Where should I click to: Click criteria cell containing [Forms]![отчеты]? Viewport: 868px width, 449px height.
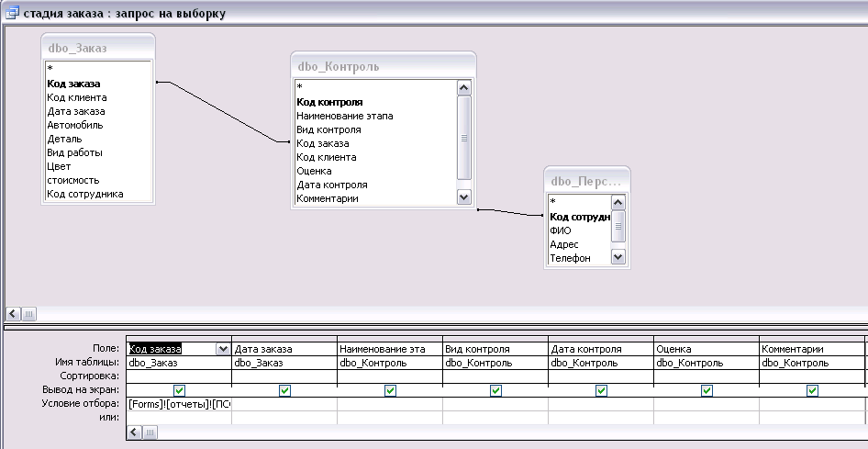click(x=179, y=404)
